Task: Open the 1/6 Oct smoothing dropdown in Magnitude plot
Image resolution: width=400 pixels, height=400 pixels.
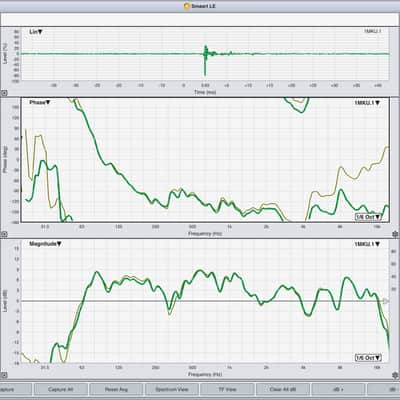Action: click(368, 358)
